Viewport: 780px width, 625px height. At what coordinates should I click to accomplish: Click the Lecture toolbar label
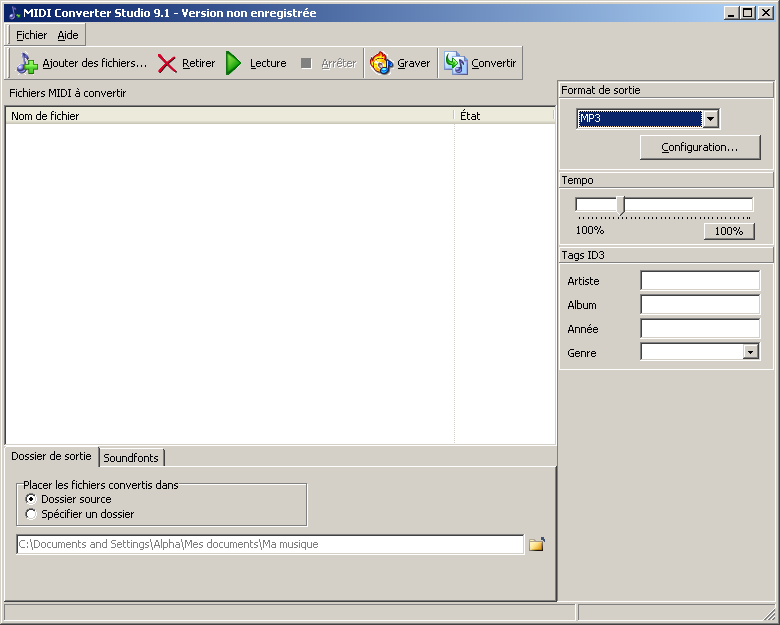coord(268,63)
